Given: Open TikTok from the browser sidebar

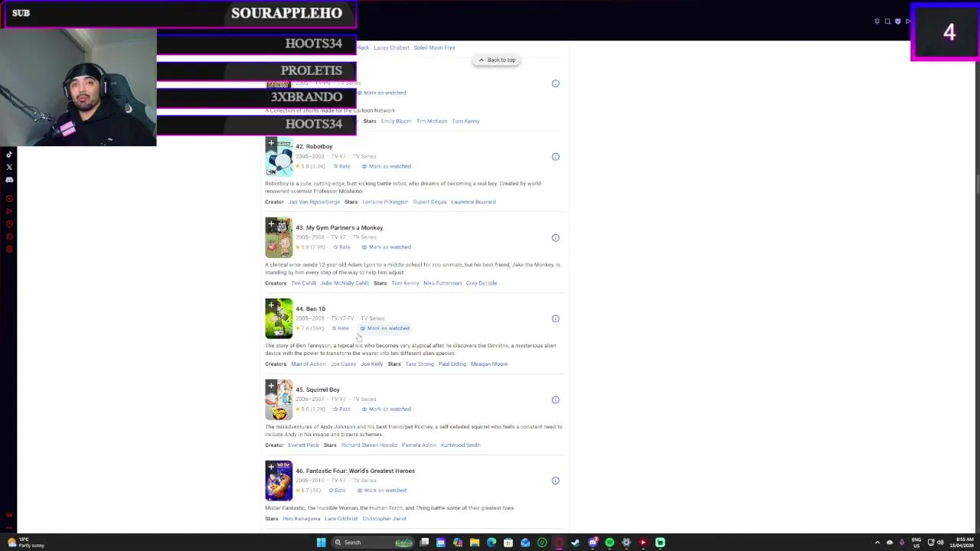Looking at the screenshot, I should pyautogui.click(x=9, y=155).
